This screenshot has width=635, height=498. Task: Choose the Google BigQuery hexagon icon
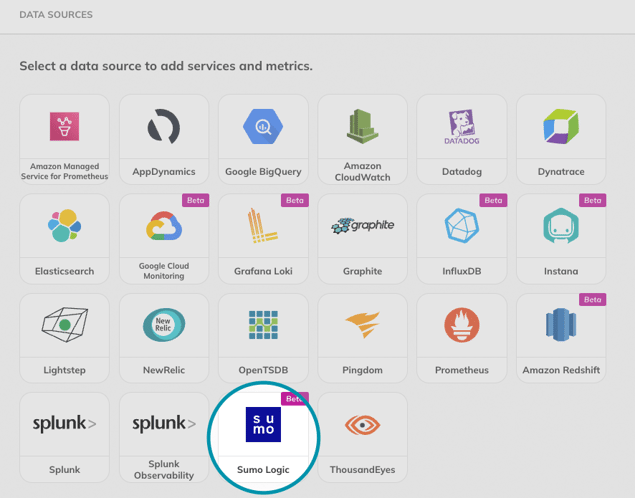coord(263,127)
